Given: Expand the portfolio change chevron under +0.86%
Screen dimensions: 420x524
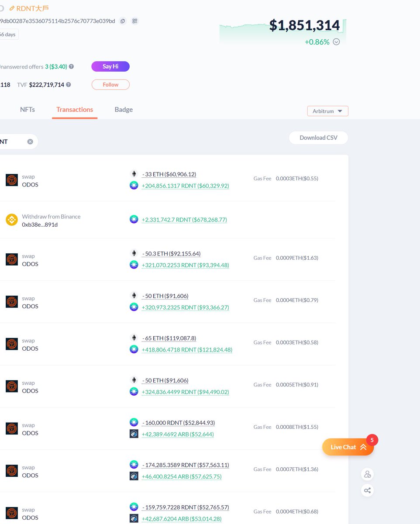Looking at the screenshot, I should [x=336, y=42].
